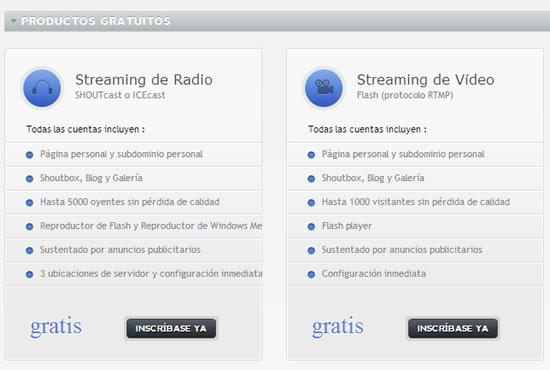Click 'Sustentado por anuncios publicitarios' in Vídeo card
The width and height of the screenshot is (550, 370).
(x=402, y=250)
